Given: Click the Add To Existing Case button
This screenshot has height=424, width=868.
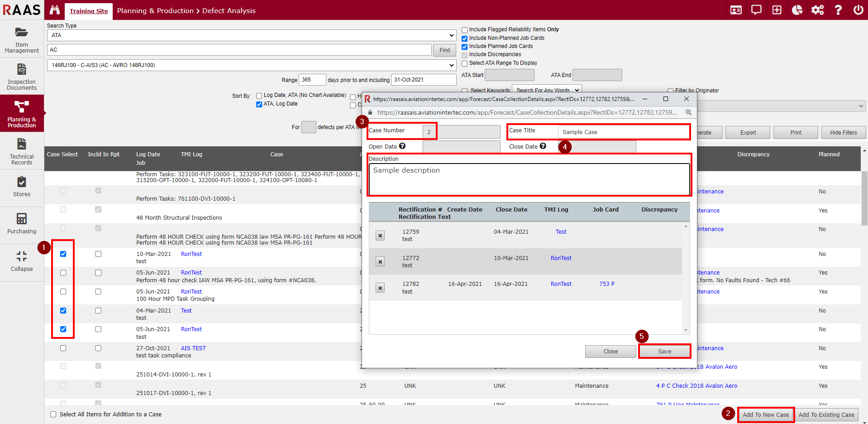Looking at the screenshot, I should click(826, 415).
